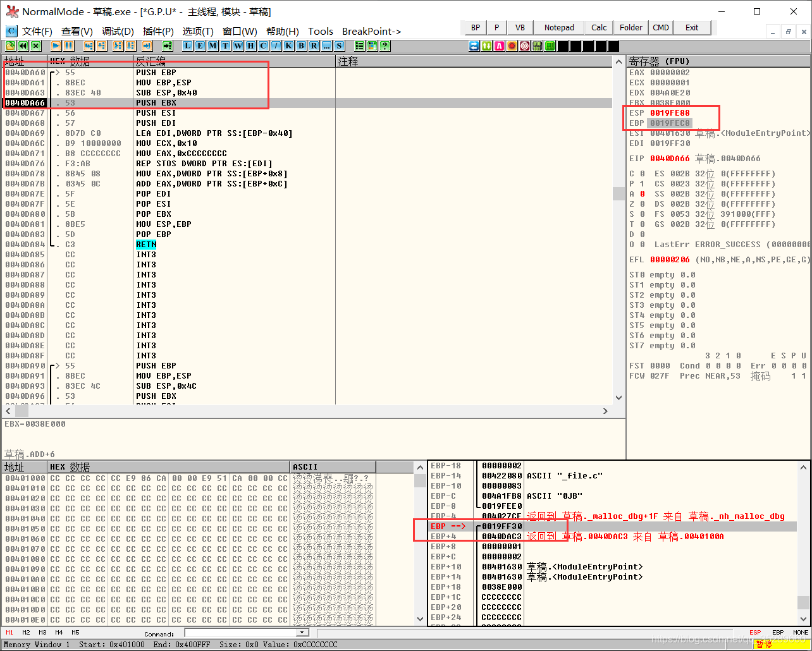Open References window with R button
The image size is (812, 651).
[x=314, y=46]
